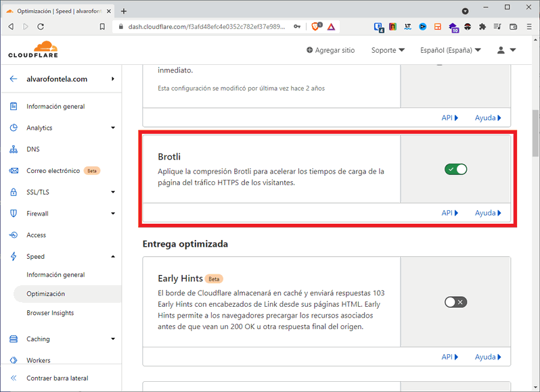Image resolution: width=540 pixels, height=392 pixels.
Task: Click the API link in Early Hints card
Action: pyautogui.click(x=450, y=357)
